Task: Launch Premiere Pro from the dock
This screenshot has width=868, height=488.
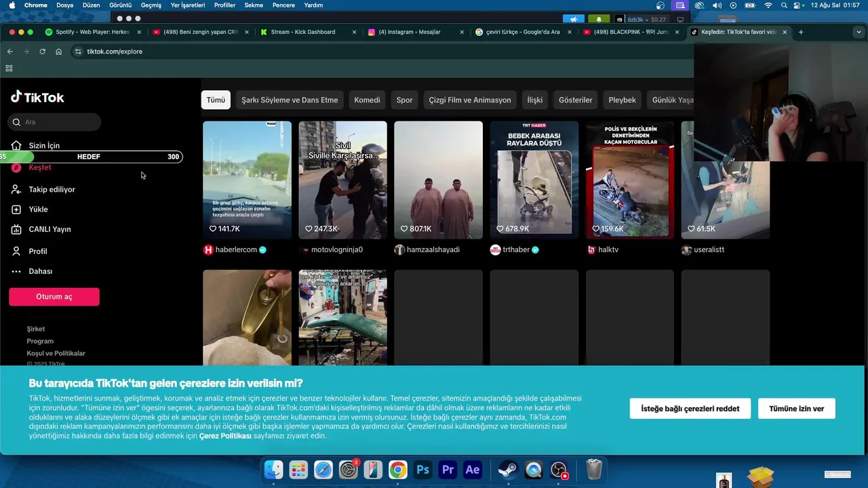Action: click(448, 469)
